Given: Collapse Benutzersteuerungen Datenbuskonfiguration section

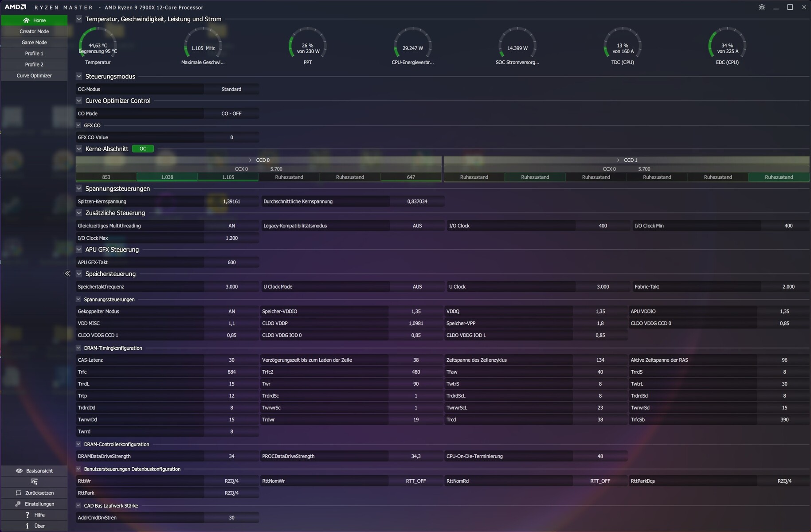Looking at the screenshot, I should click(78, 469).
